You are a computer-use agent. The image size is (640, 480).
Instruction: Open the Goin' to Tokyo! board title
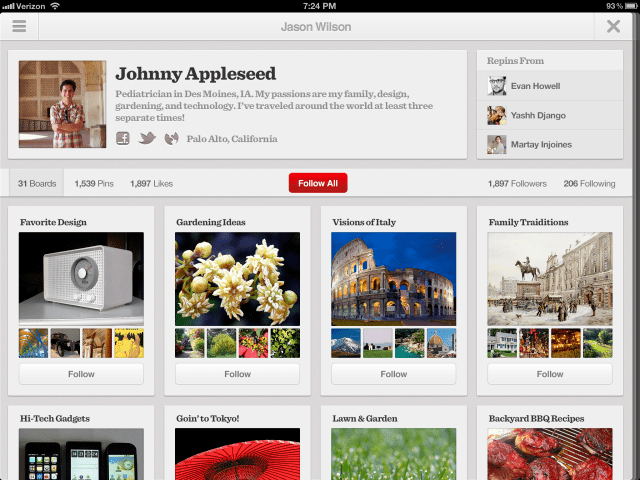tap(208, 418)
